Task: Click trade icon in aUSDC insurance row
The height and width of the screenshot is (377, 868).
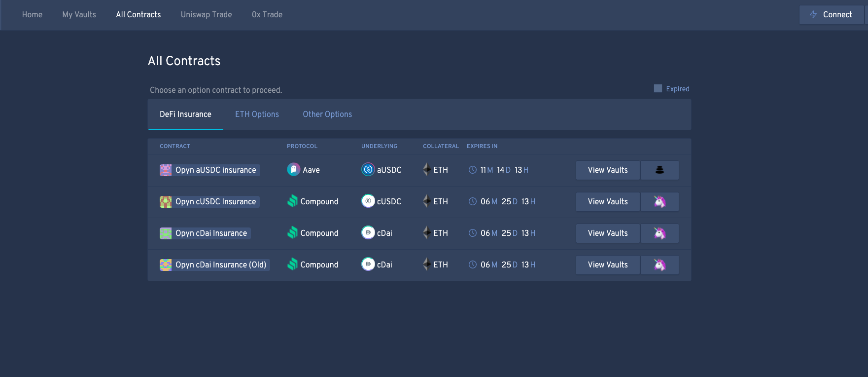Action: [x=660, y=170]
